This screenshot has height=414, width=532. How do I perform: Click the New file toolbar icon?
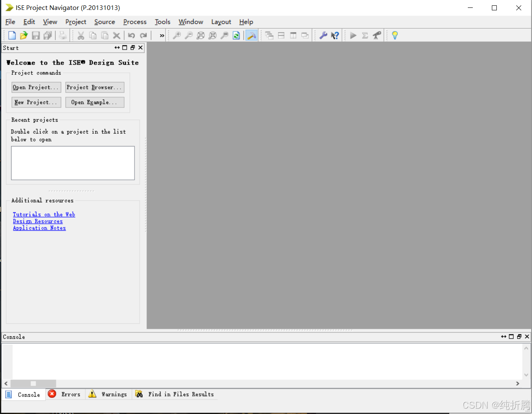coord(12,36)
